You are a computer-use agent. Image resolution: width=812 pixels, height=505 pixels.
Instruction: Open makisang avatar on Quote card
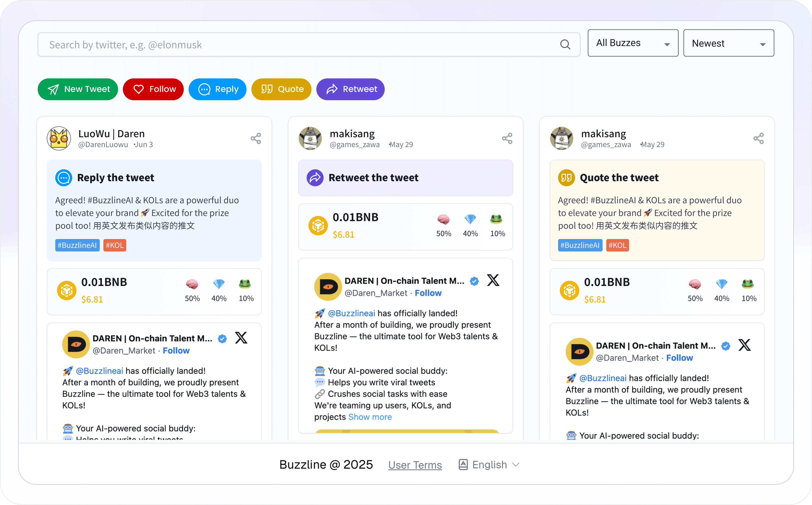point(562,138)
